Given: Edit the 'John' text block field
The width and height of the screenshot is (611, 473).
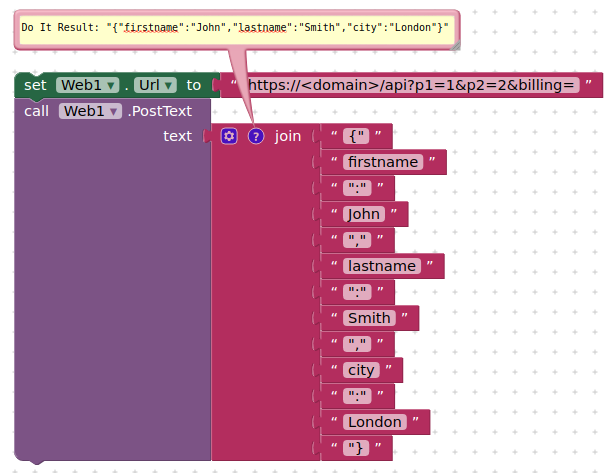Looking at the screenshot, I should 364,214.
